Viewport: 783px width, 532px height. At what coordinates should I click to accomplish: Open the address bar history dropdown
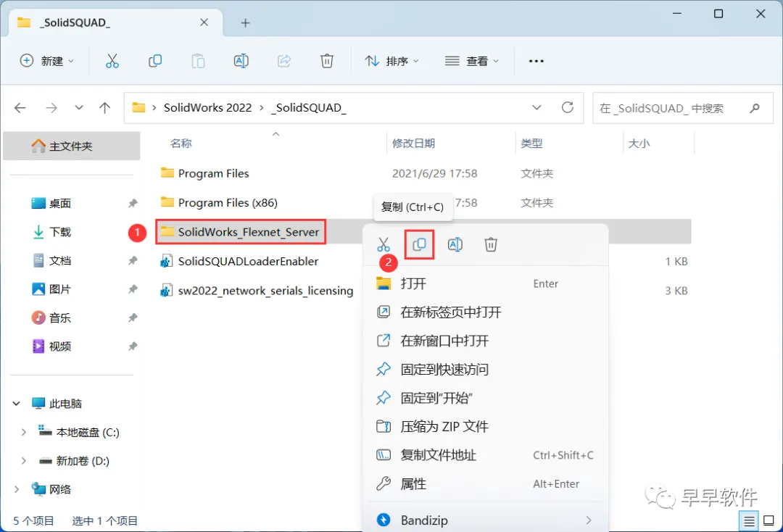536,107
